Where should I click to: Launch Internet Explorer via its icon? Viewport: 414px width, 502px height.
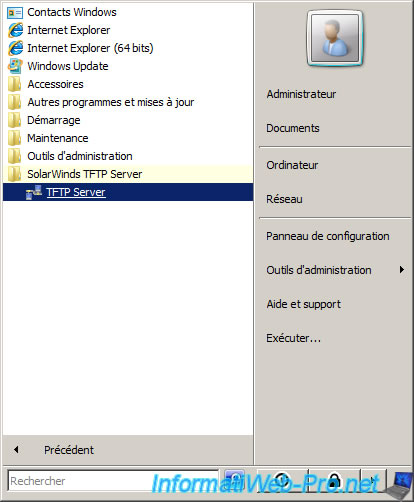pos(15,30)
